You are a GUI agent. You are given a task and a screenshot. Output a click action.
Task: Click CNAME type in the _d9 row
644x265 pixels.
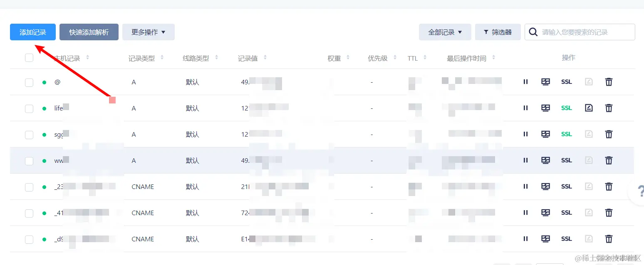[x=143, y=239]
